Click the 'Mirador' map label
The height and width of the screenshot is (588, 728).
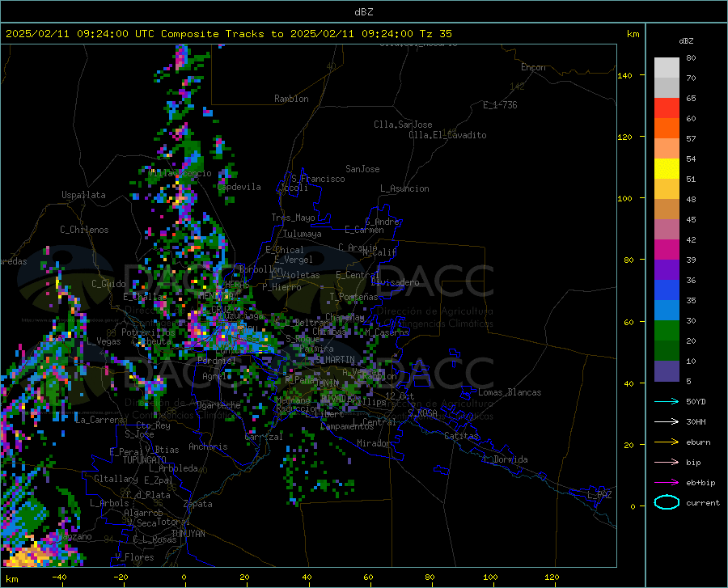373,443
